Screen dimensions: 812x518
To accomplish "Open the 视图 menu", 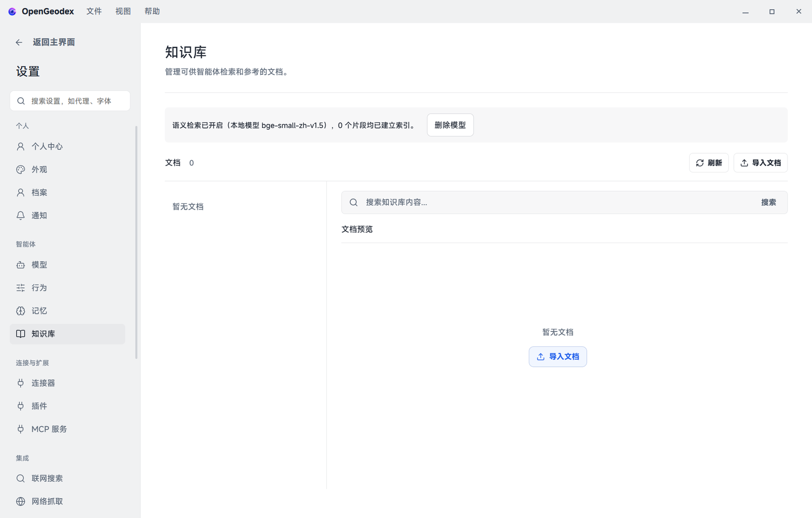I will (123, 11).
